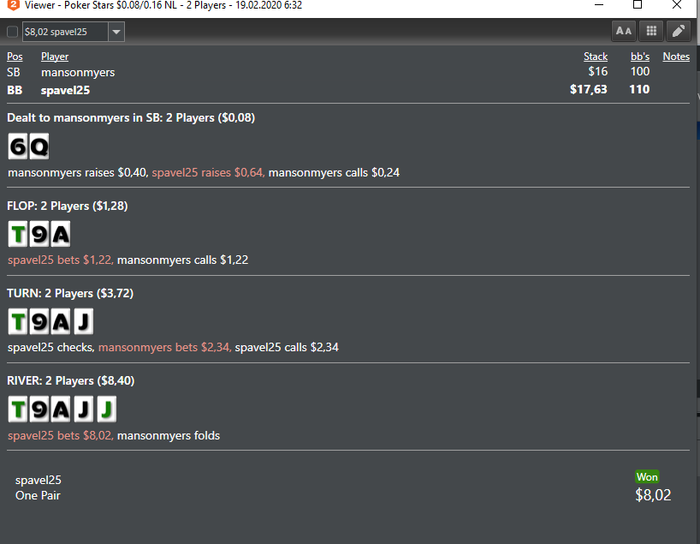Click the app logo in title bar
This screenshot has width=700, height=544.
point(13,5)
